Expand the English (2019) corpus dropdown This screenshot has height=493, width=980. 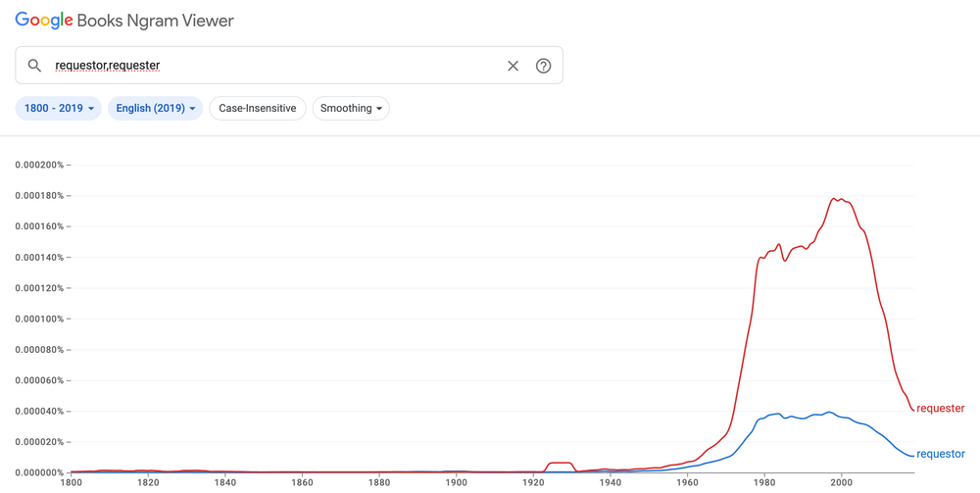point(155,109)
